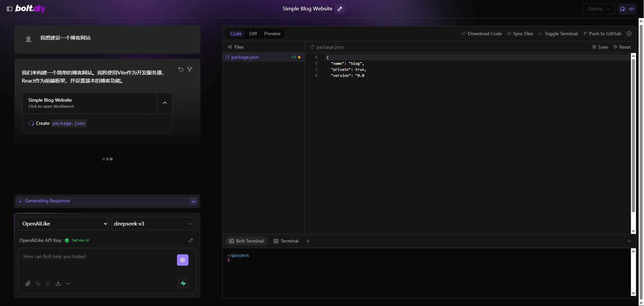Open the deepseek-v3 model dropdown
The image size is (644, 306).
click(154, 224)
